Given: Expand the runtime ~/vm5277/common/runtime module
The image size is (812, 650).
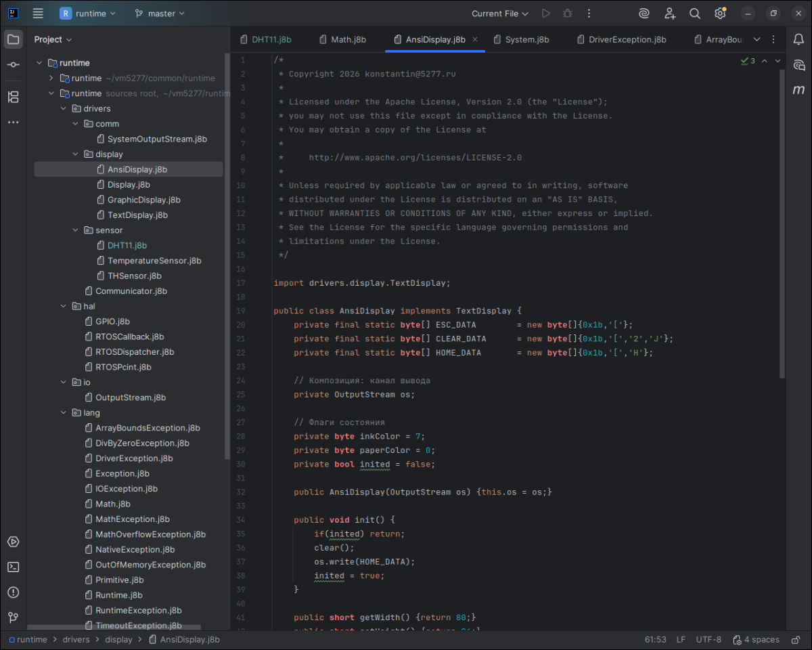Looking at the screenshot, I should coord(51,79).
